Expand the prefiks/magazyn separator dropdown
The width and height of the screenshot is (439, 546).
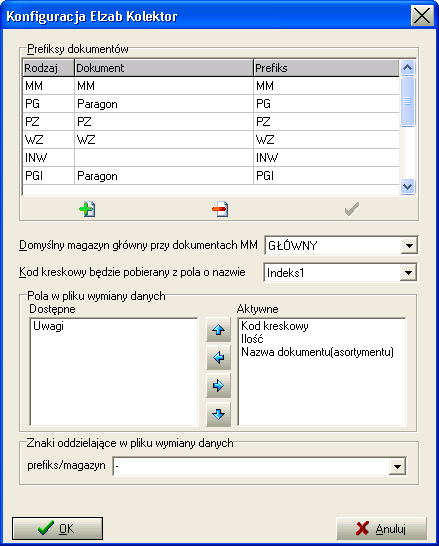point(397,466)
